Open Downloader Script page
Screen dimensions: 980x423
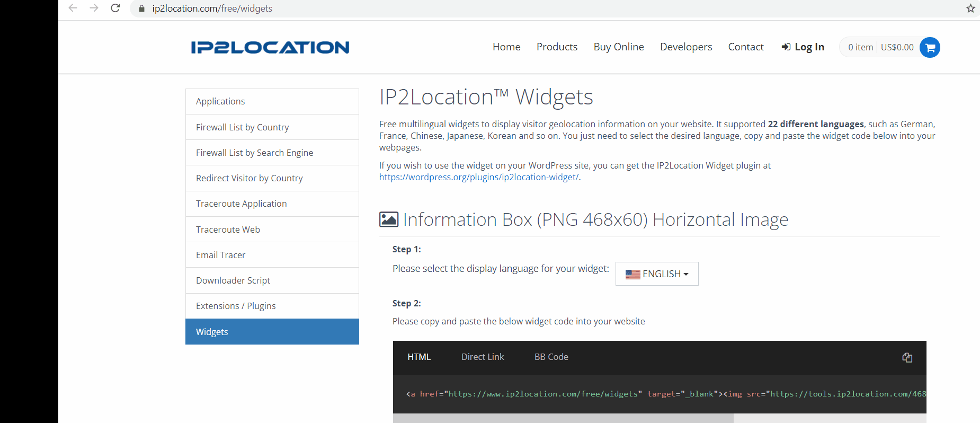[x=272, y=280]
